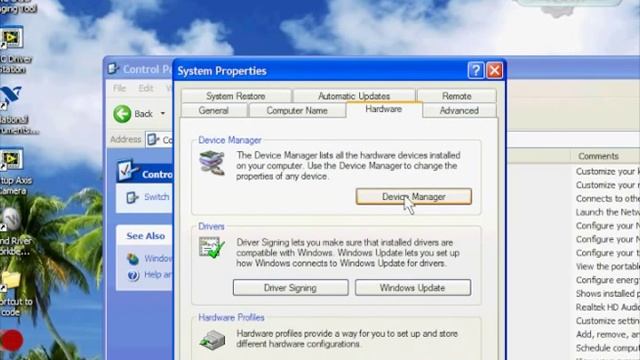Click the Device Manager section icon
This screenshot has width=640, height=360.
(212, 163)
